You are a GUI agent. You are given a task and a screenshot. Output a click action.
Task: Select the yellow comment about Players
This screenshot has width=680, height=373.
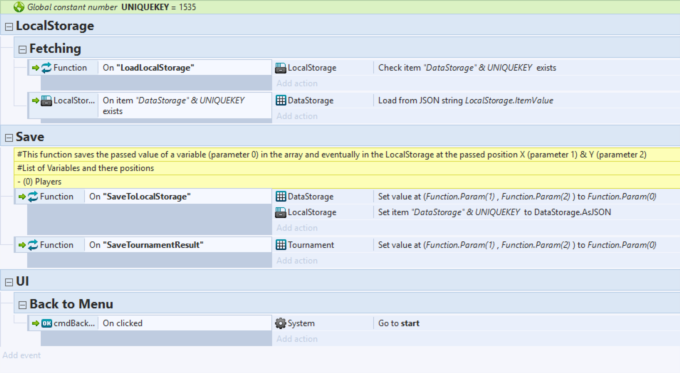(x=347, y=182)
